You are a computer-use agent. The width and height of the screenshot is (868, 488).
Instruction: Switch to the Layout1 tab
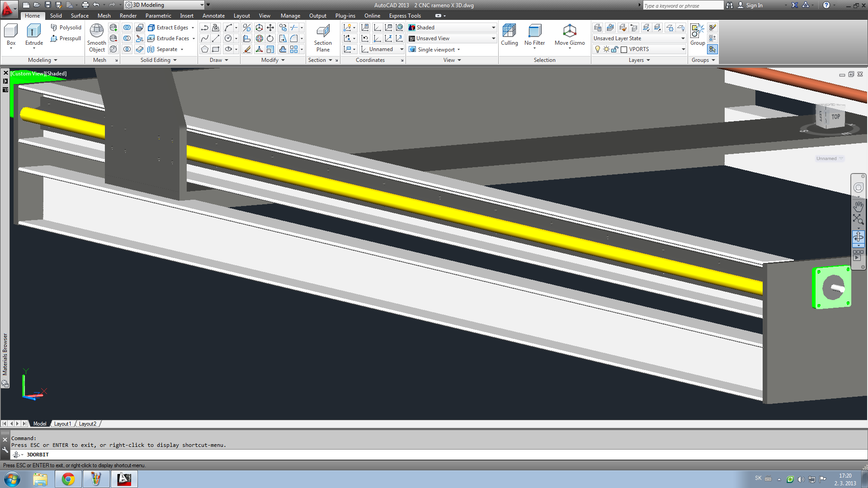point(62,424)
